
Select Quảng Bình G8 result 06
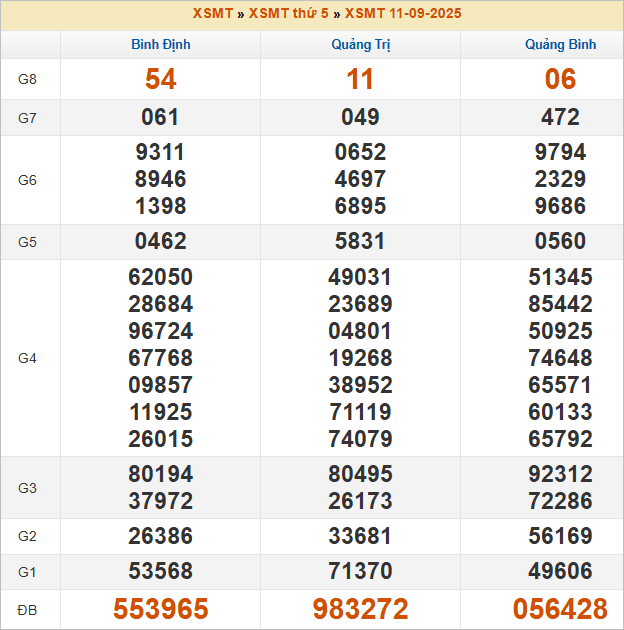click(x=561, y=79)
